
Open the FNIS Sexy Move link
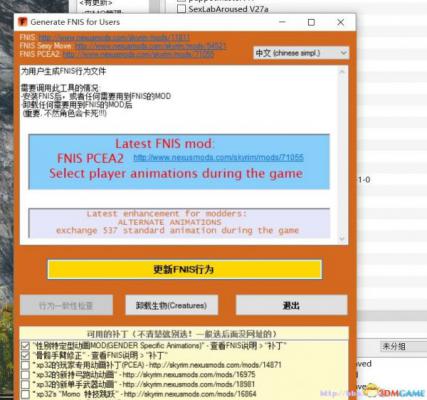(151, 46)
